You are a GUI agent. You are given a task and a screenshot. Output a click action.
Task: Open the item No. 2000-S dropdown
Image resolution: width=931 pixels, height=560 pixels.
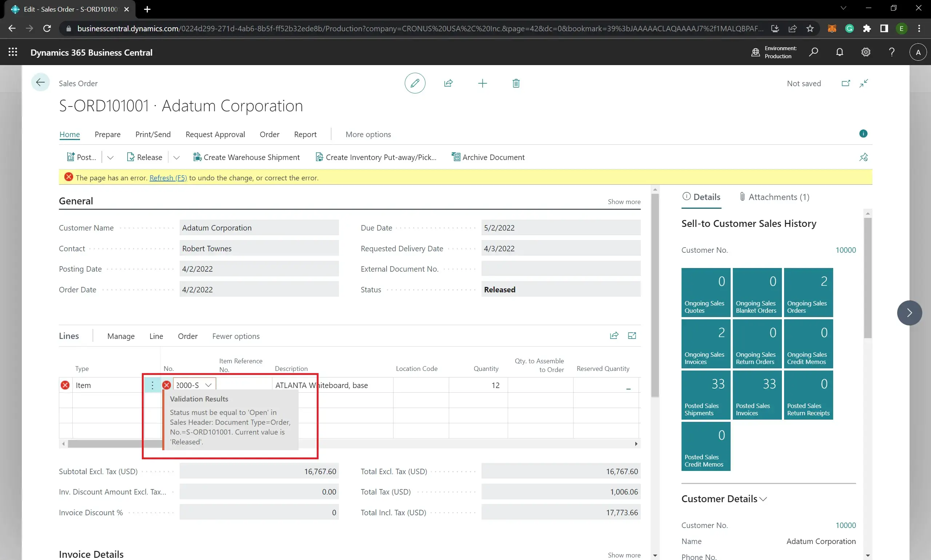208,385
